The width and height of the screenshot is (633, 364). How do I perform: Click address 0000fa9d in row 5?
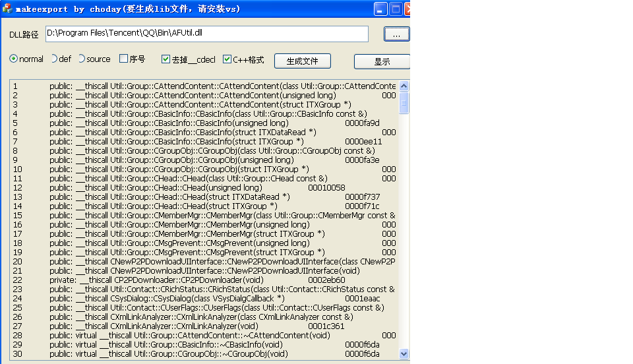click(362, 123)
